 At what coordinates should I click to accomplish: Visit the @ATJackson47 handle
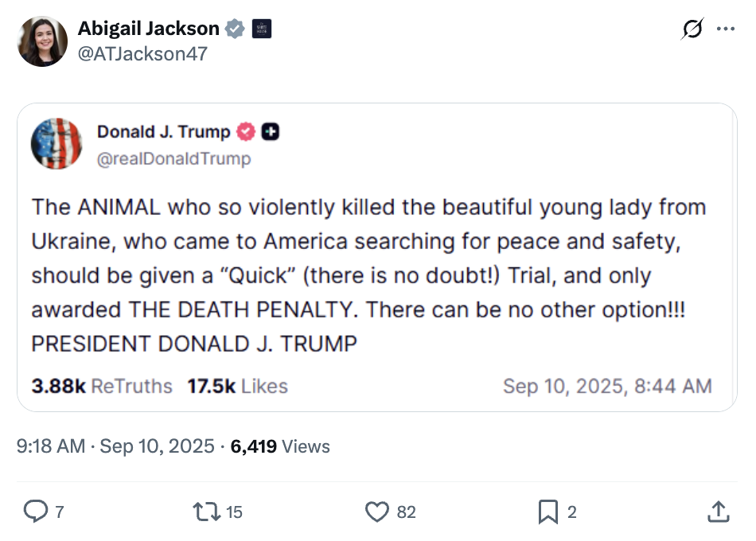tap(142, 54)
